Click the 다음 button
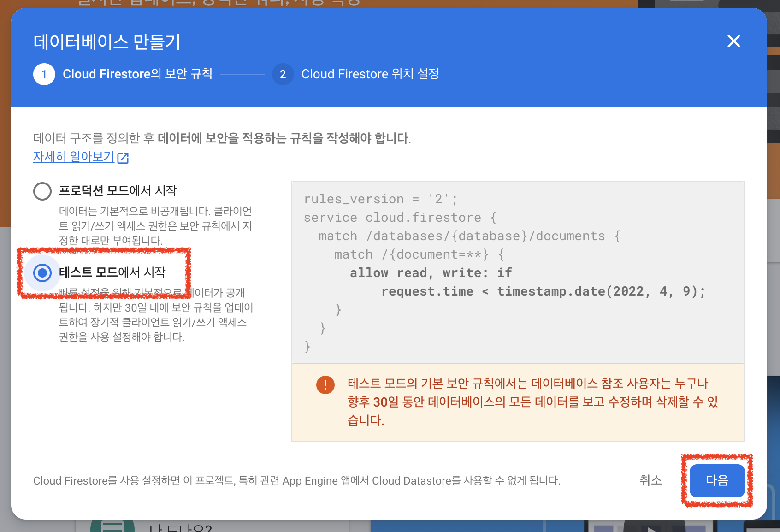The height and width of the screenshot is (532, 780). click(x=717, y=480)
